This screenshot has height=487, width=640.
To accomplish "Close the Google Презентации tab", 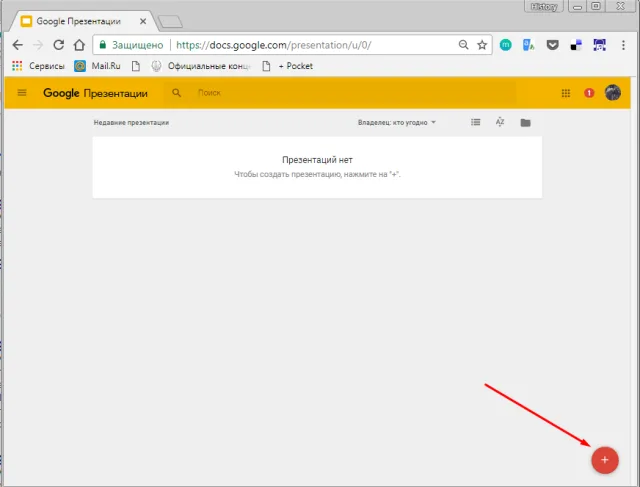I will tap(143, 21).
